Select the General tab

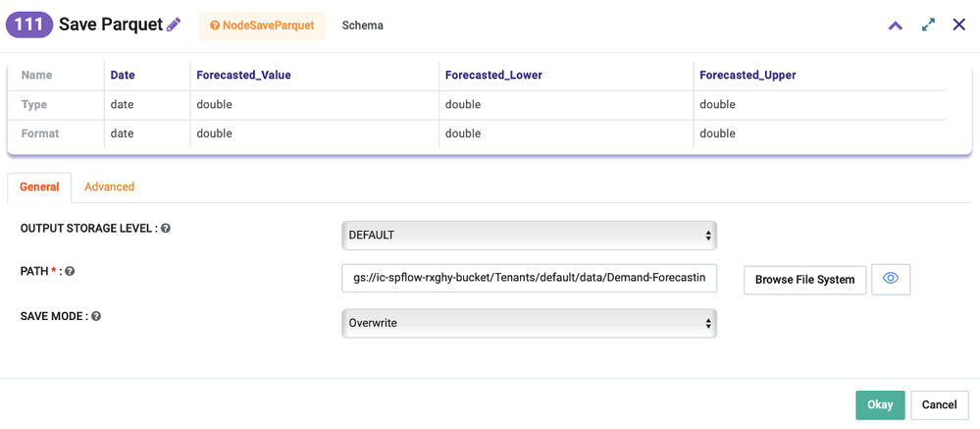click(39, 187)
